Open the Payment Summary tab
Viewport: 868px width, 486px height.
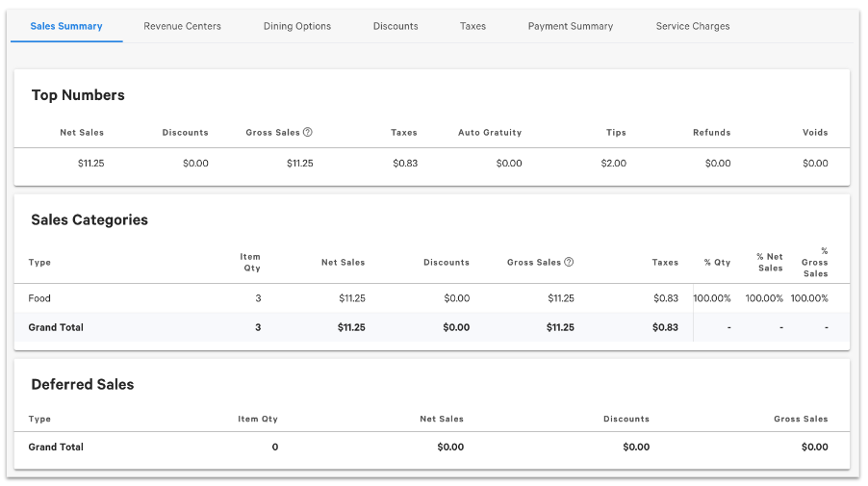click(x=570, y=26)
